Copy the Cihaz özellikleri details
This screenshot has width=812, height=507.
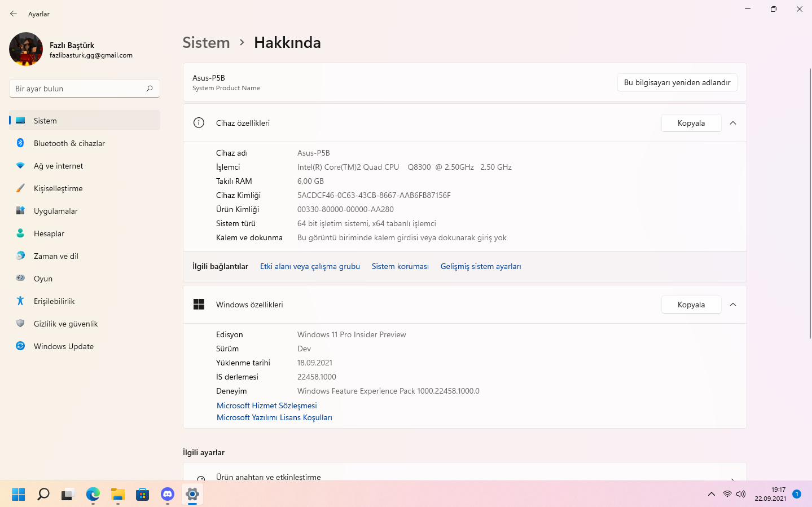point(691,123)
